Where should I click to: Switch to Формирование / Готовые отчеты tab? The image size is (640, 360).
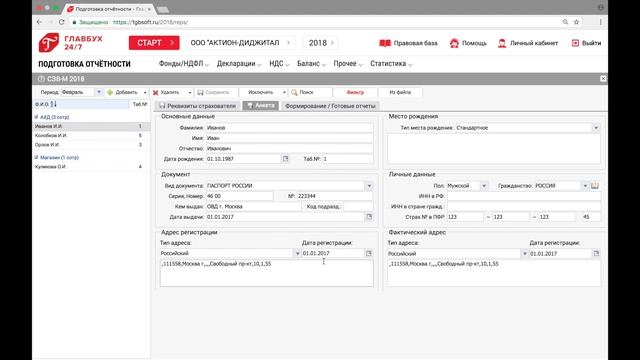pos(330,106)
